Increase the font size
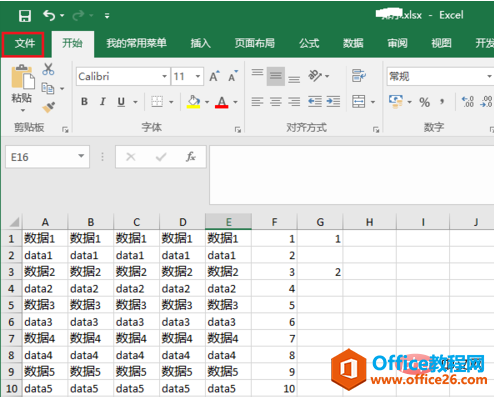The width and height of the screenshot is (494, 397). click(214, 76)
